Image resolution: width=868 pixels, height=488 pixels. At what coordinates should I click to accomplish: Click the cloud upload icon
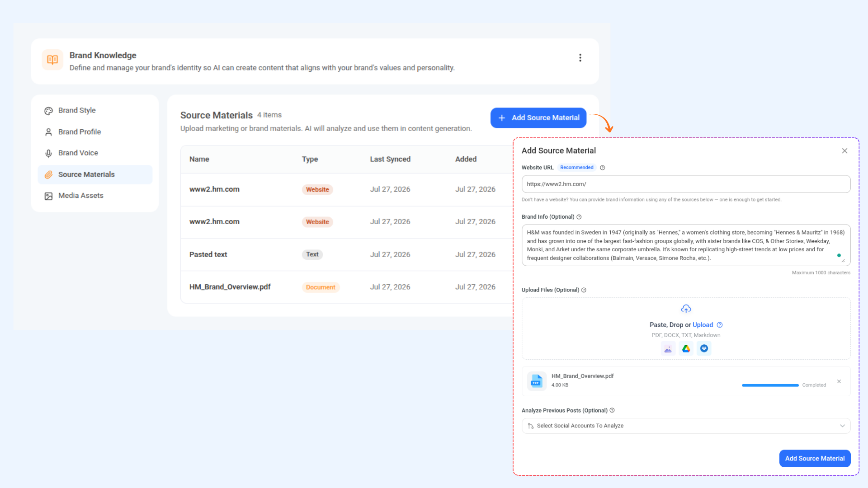point(686,309)
